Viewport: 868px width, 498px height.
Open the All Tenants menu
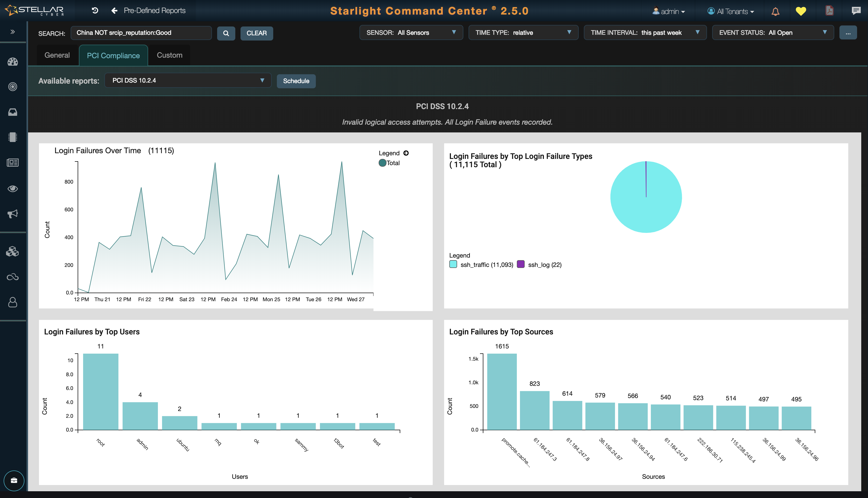[x=730, y=11]
